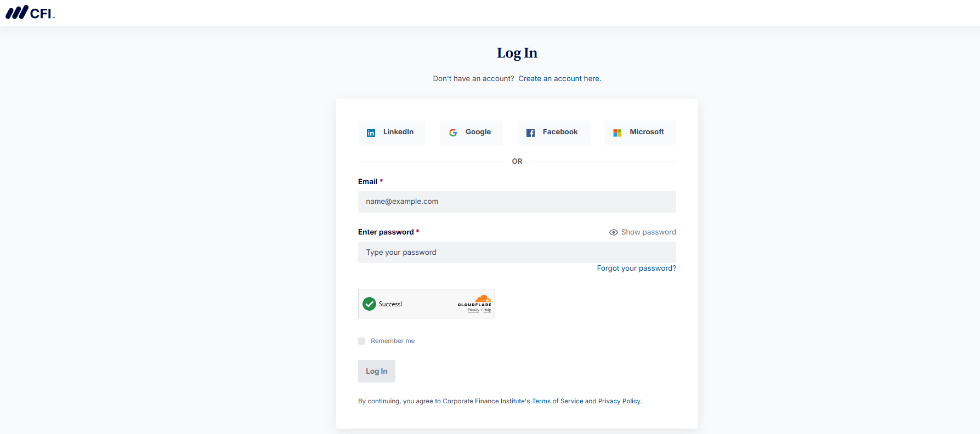Open the Forgot your password link
This screenshot has width=980, height=434.
tap(636, 269)
